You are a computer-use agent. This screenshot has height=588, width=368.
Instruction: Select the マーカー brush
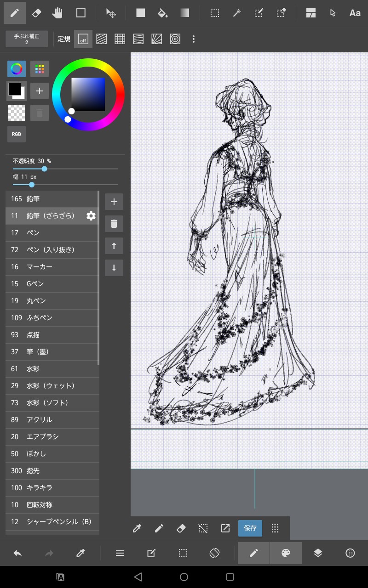(52, 267)
